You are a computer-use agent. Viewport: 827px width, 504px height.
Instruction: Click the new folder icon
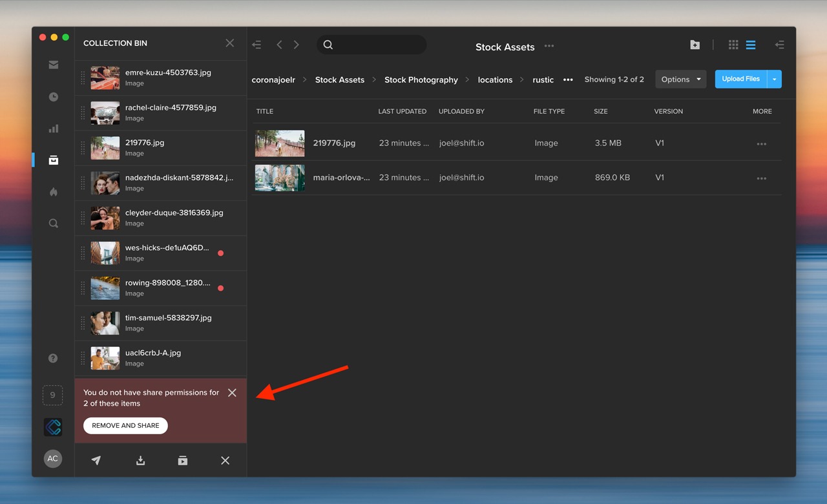(x=695, y=45)
